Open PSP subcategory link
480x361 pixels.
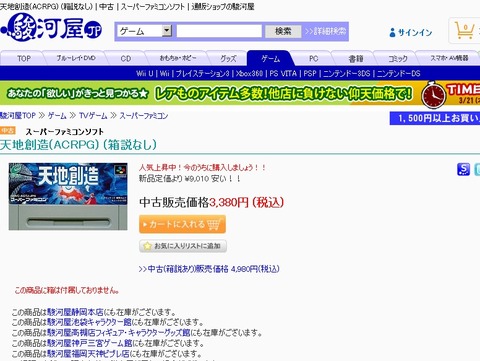click(310, 73)
